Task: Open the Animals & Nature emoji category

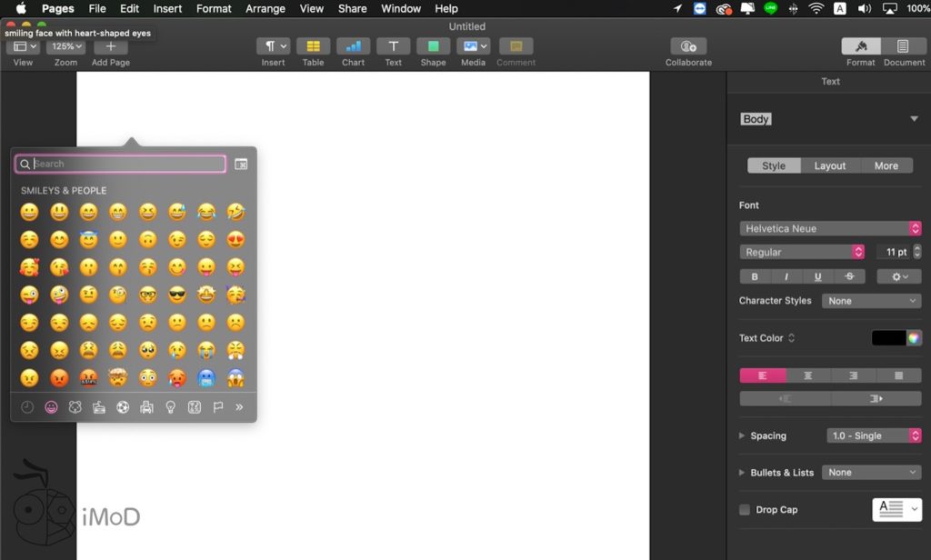Action: coord(75,407)
